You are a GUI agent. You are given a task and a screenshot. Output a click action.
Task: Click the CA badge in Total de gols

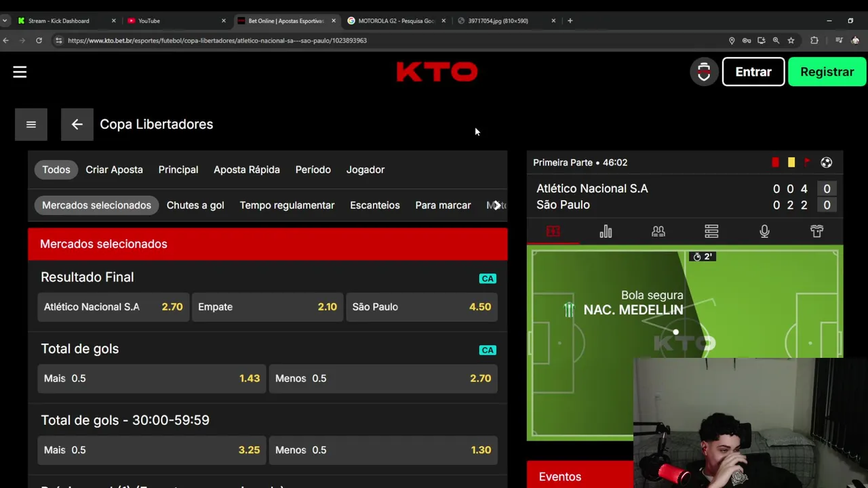pos(488,350)
